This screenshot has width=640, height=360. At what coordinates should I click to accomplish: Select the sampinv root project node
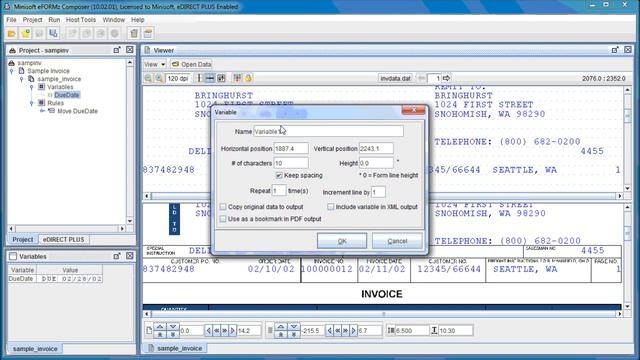point(29,63)
